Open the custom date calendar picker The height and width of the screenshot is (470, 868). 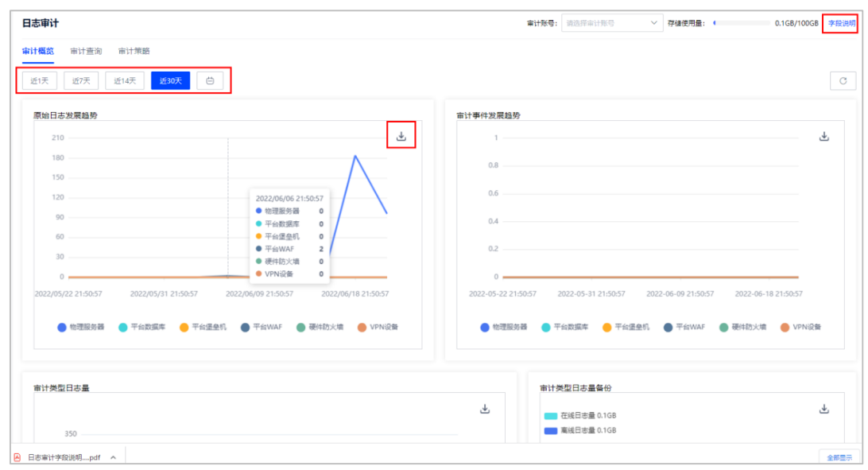(x=210, y=80)
